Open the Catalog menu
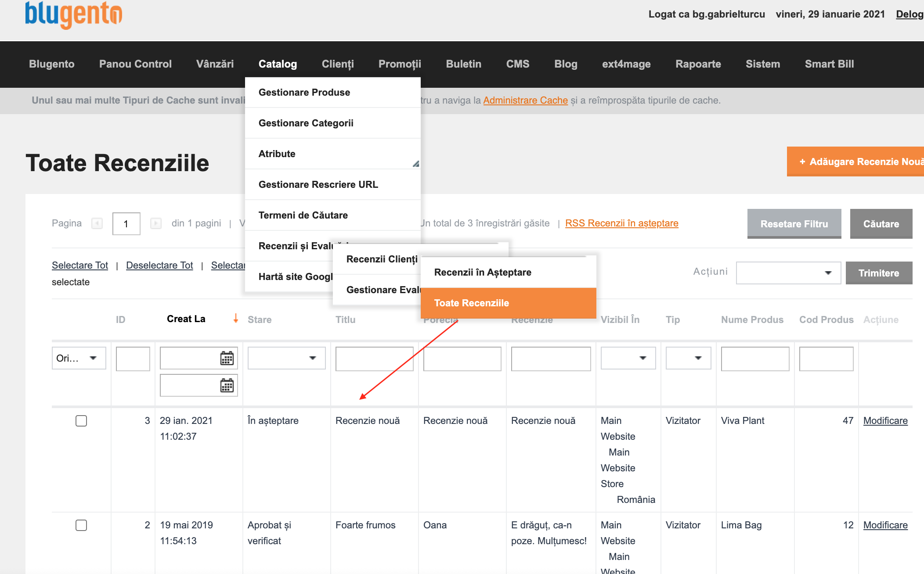Viewport: 924px width, 574px height. (278, 64)
